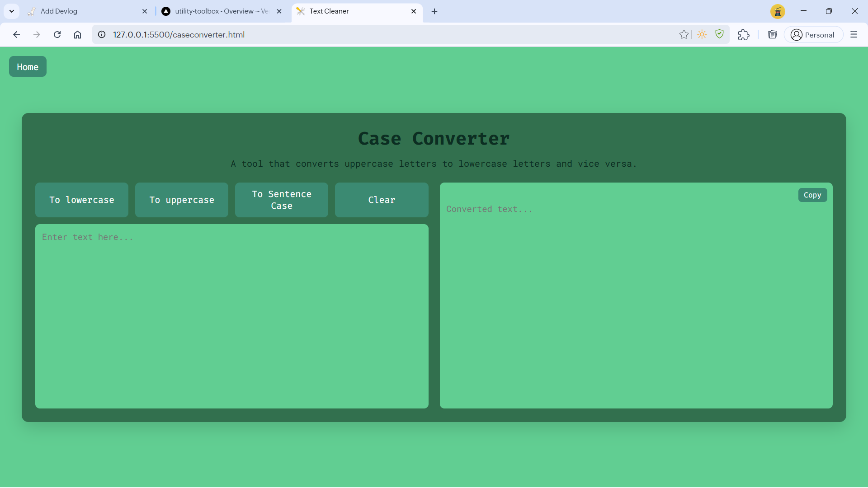The width and height of the screenshot is (868, 488).
Task: Open the Personal profile menu
Action: point(813,35)
